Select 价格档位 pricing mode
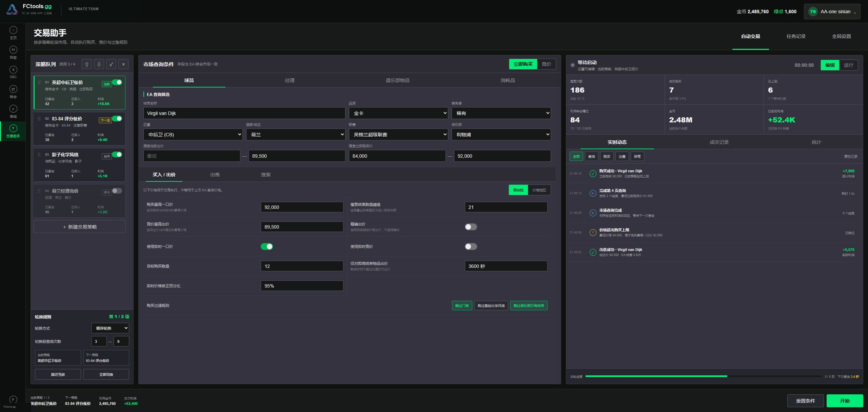The image size is (868, 412). [539, 190]
